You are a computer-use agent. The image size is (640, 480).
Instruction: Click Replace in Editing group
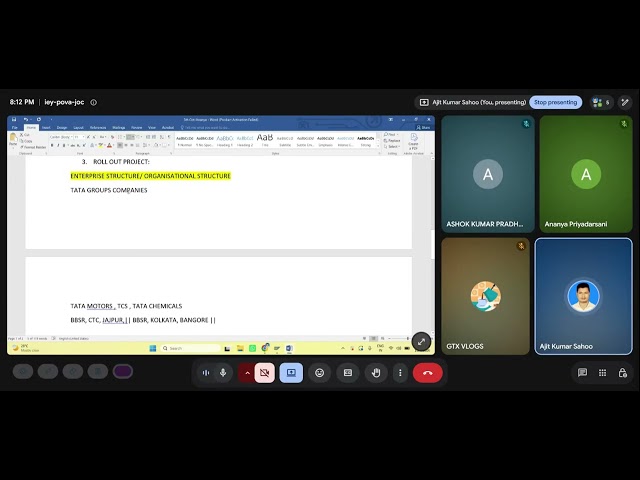pyautogui.click(x=392, y=140)
